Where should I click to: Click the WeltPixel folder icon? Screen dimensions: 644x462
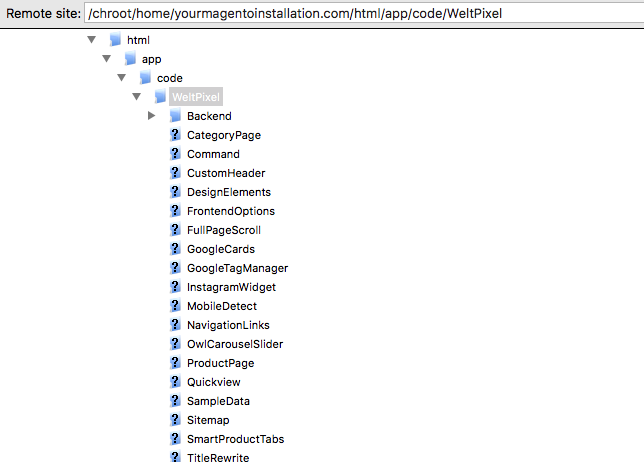tap(160, 97)
